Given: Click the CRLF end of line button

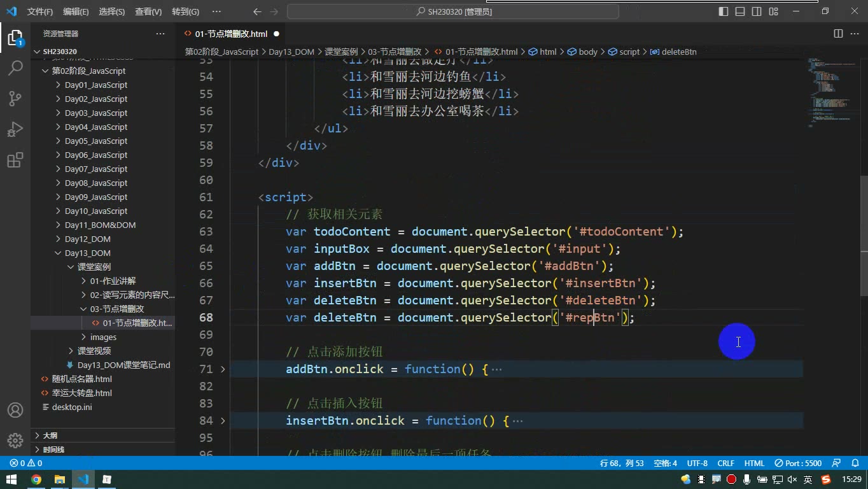Looking at the screenshot, I should tap(725, 464).
